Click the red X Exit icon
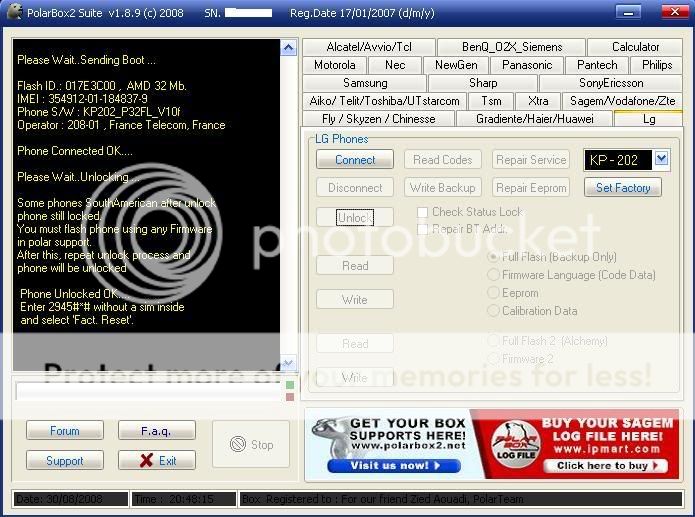This screenshot has height=517, width=695. (146, 460)
